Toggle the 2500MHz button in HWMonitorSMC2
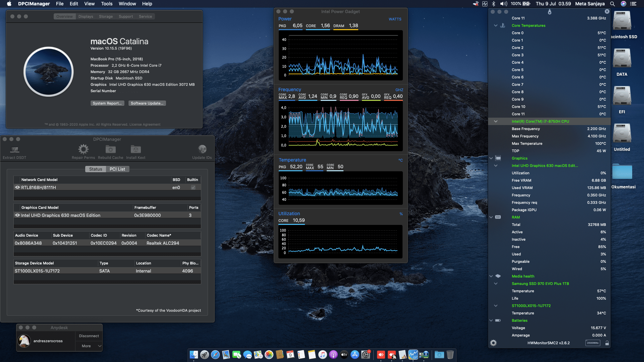This screenshot has height=362, width=644. click(x=593, y=343)
